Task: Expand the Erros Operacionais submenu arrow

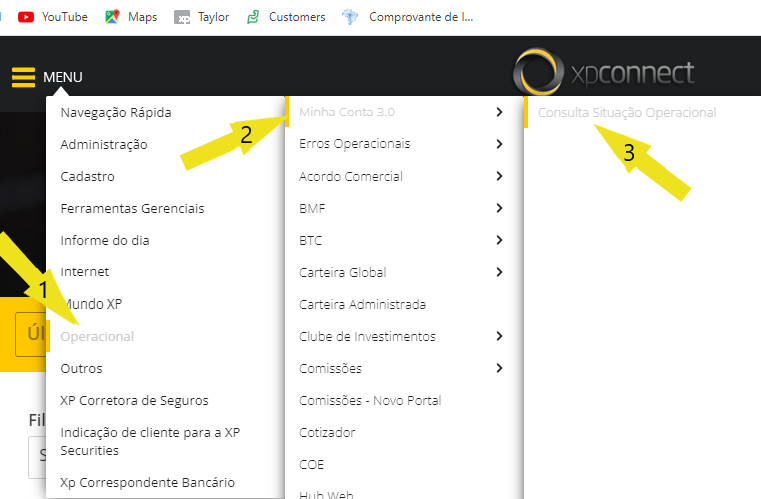Action: pos(499,144)
